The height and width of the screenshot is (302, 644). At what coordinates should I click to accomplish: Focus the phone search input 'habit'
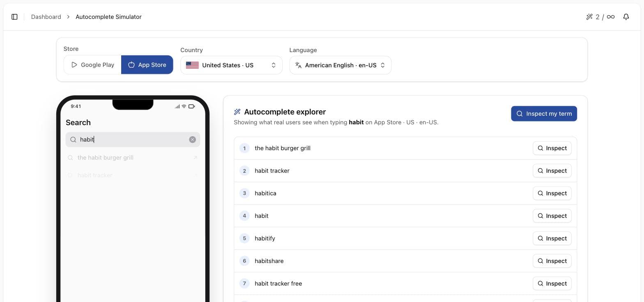click(133, 140)
